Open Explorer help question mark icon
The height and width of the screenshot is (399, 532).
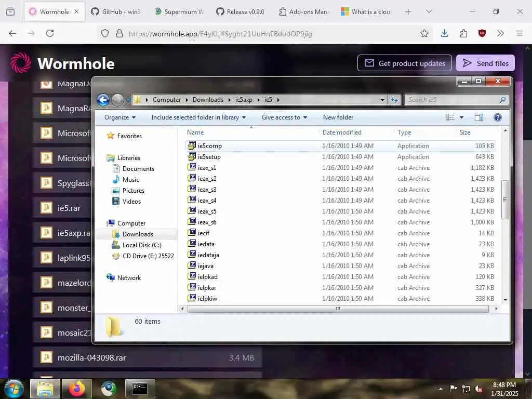click(497, 117)
